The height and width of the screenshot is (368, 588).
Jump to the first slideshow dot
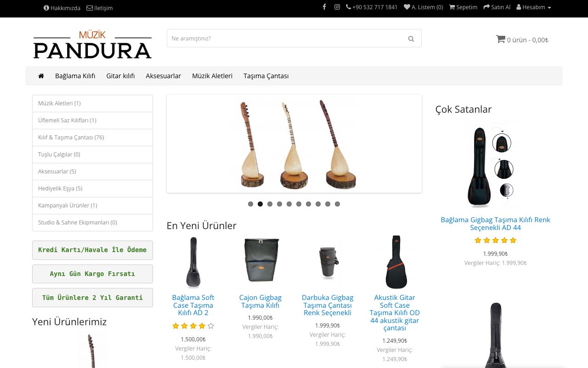(x=250, y=204)
